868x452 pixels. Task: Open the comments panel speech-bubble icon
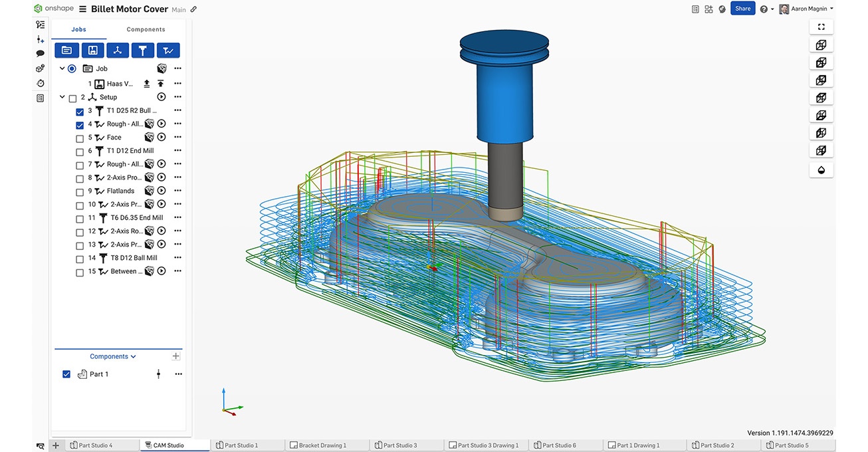pos(40,53)
